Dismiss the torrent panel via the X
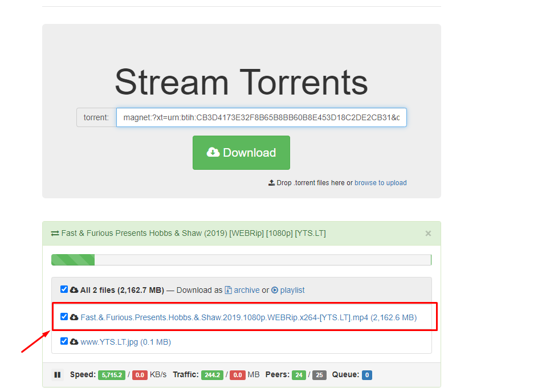The width and height of the screenshot is (550, 392). (x=428, y=233)
